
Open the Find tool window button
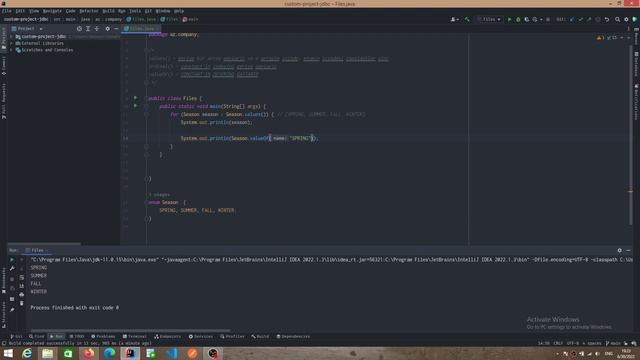tap(36, 336)
